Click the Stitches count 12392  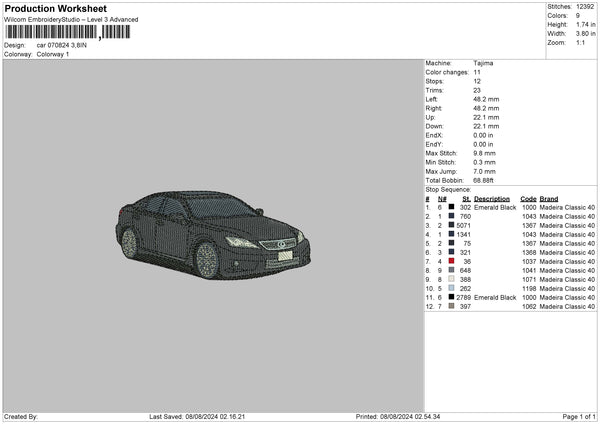click(585, 8)
